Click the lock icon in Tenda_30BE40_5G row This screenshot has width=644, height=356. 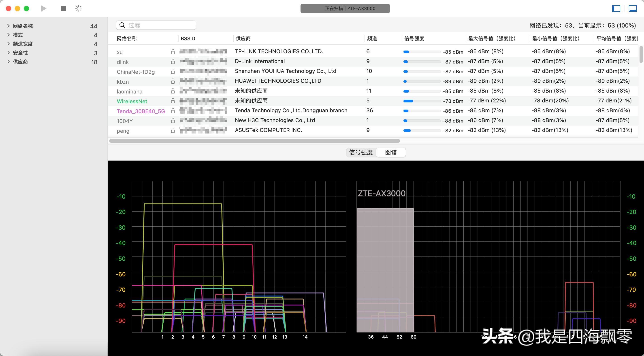(173, 111)
